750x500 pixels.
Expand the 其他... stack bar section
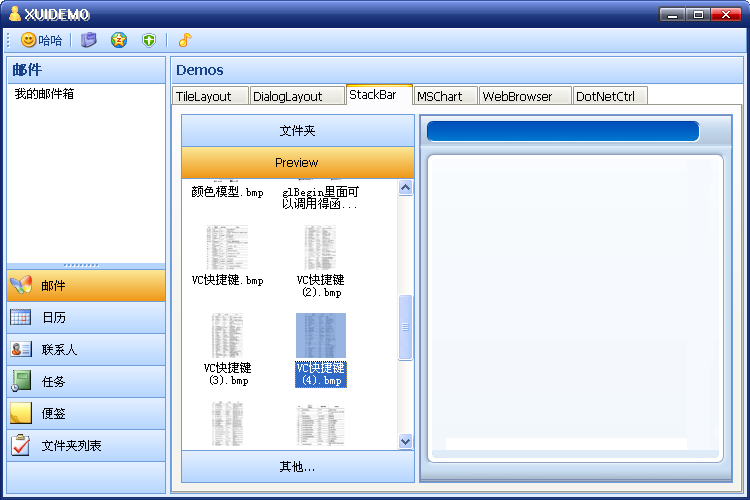(x=297, y=467)
